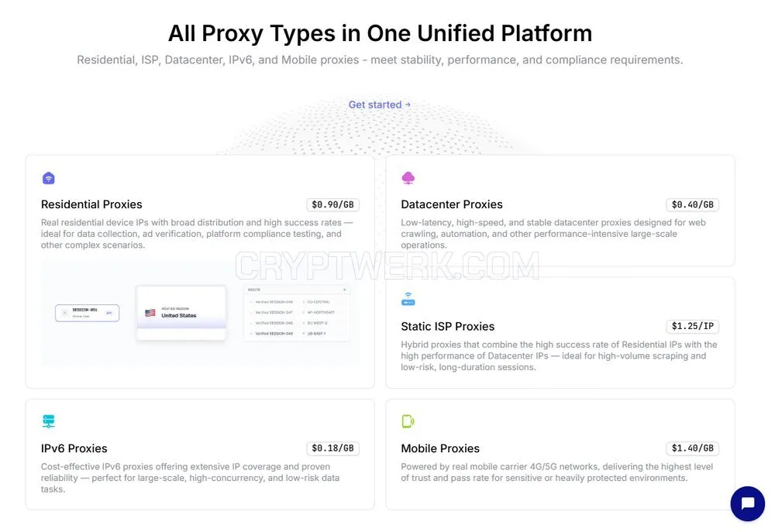Open the Mobile Proxies heading
Image resolution: width=775 pixels, height=532 pixels.
tap(440, 448)
